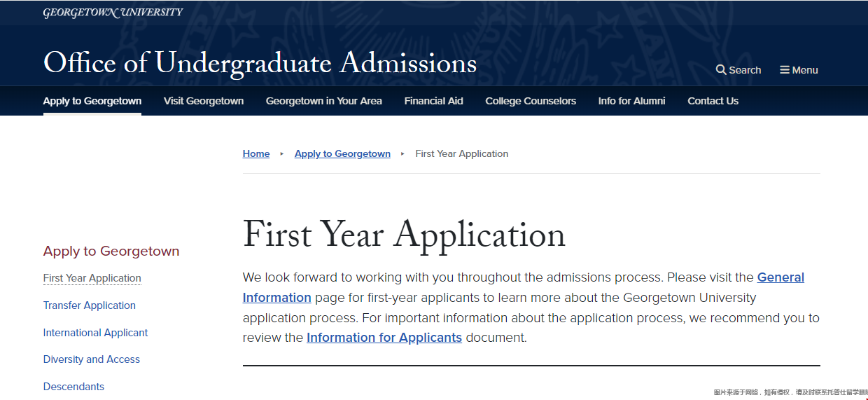Open College Counselors section

coord(531,101)
